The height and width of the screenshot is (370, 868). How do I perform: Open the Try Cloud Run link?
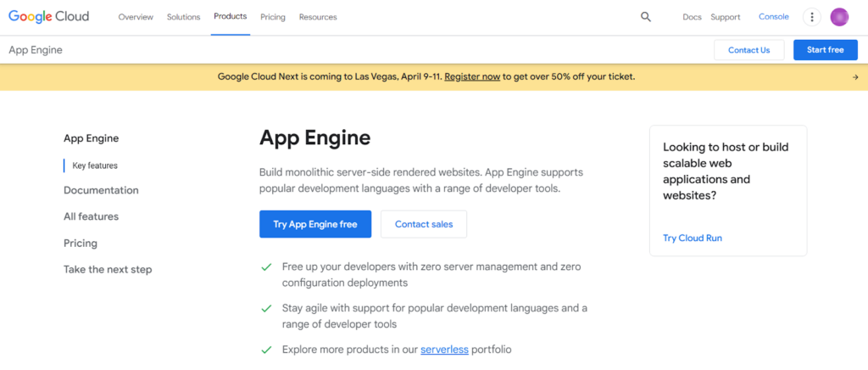[x=693, y=238]
